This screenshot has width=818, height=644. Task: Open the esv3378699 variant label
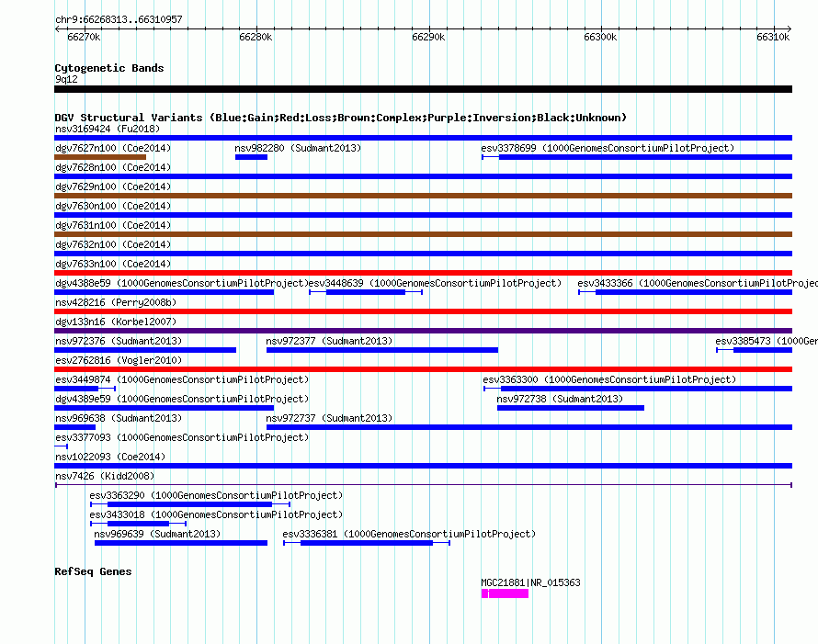[608, 148]
